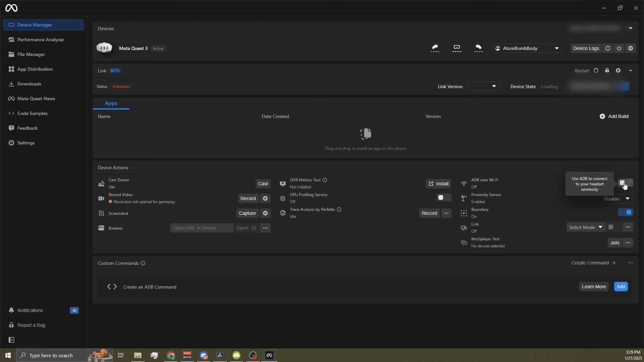Screen dimensions: 644x362
Task: Click info icon next to OVR Metrics Tool
Action: point(325,180)
